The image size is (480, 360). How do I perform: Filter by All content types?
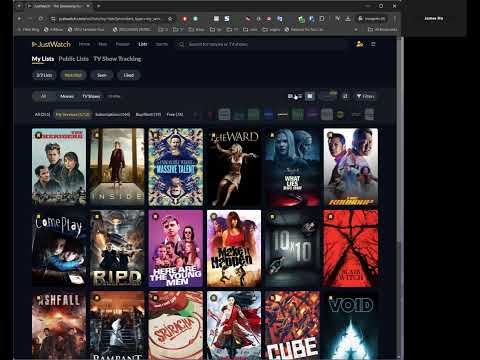click(x=43, y=96)
